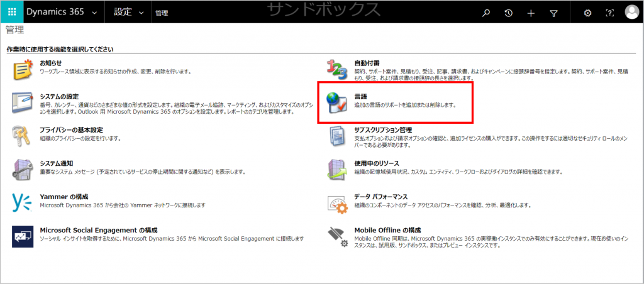Open プライバシーの基本設定 link
644x284 pixels.
(x=71, y=129)
